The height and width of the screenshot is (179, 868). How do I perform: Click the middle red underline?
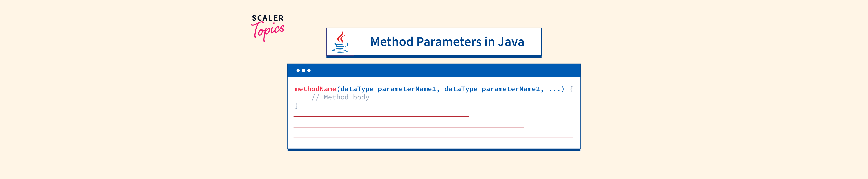408,127
